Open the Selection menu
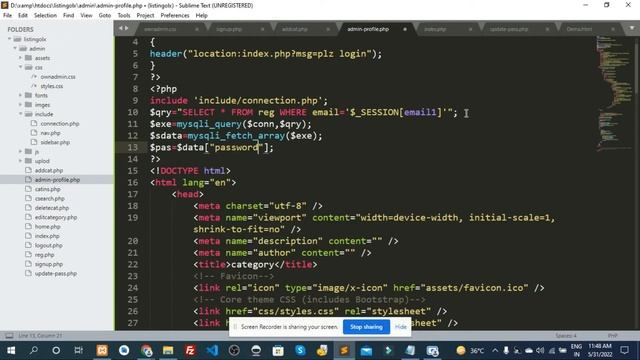Image resolution: width=640 pixels, height=360 pixels. (x=45, y=16)
